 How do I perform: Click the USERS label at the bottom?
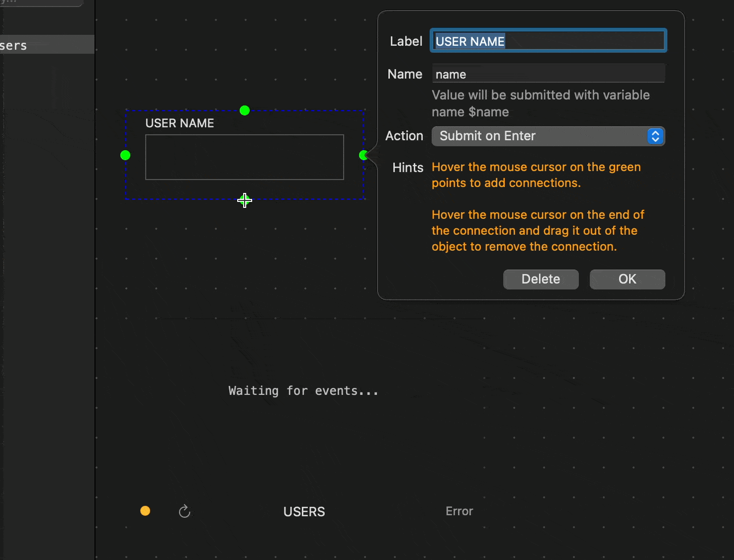tap(304, 511)
